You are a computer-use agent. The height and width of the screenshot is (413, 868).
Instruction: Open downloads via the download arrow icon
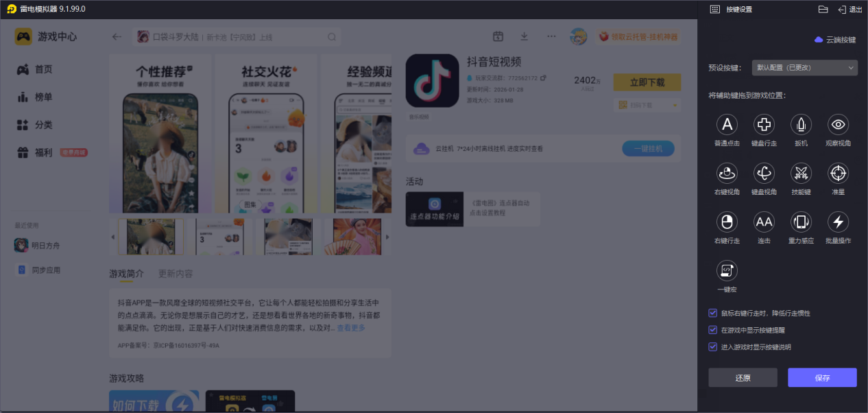[x=525, y=36]
